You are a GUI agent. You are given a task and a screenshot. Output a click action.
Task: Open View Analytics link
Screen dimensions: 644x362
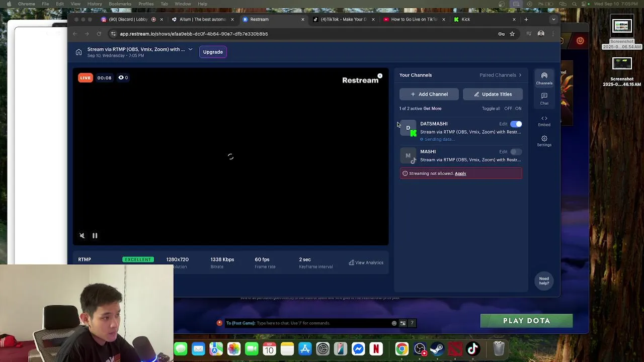coord(366,262)
